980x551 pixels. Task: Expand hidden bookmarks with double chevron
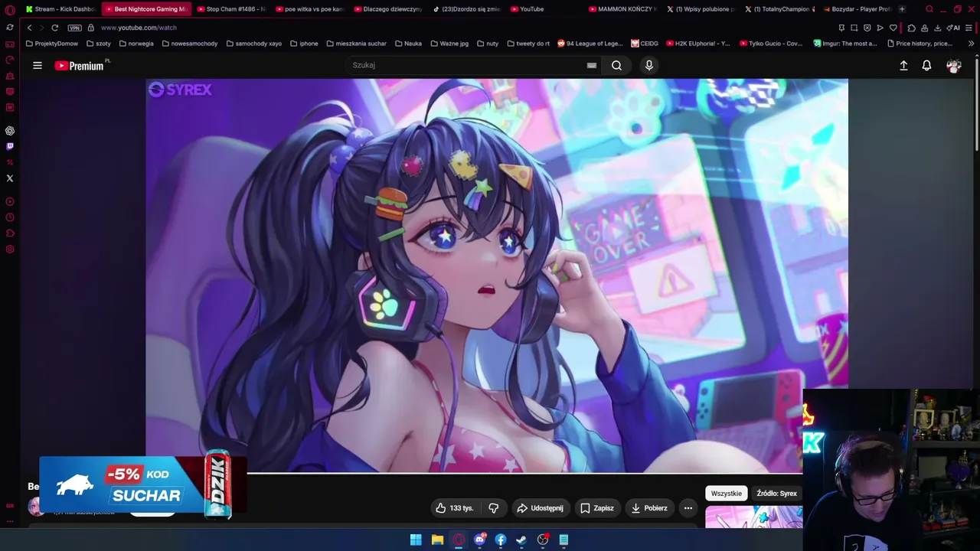(971, 44)
